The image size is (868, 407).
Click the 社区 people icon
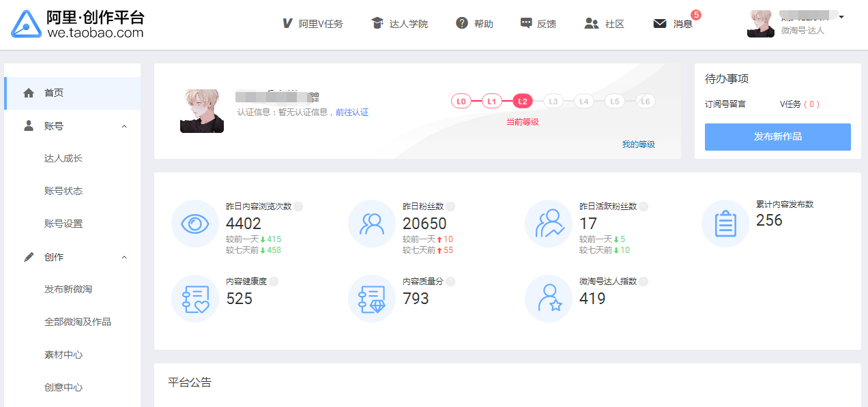591,23
